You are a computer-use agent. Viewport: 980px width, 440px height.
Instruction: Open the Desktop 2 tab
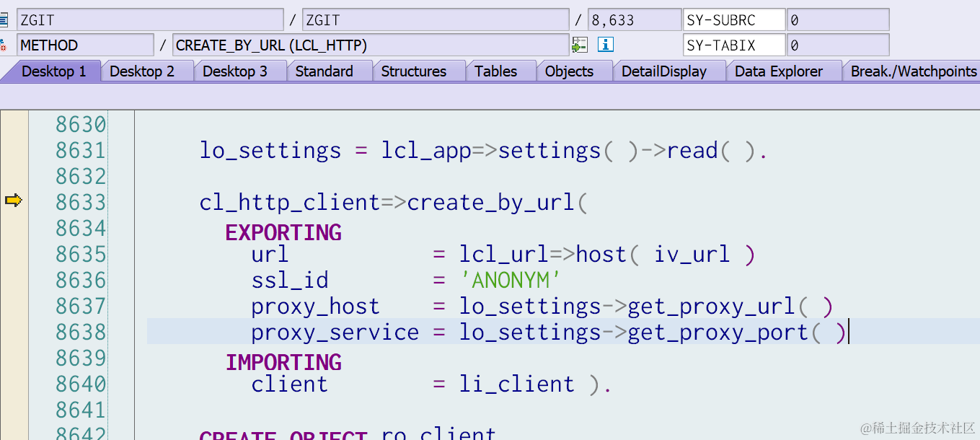[x=142, y=71]
